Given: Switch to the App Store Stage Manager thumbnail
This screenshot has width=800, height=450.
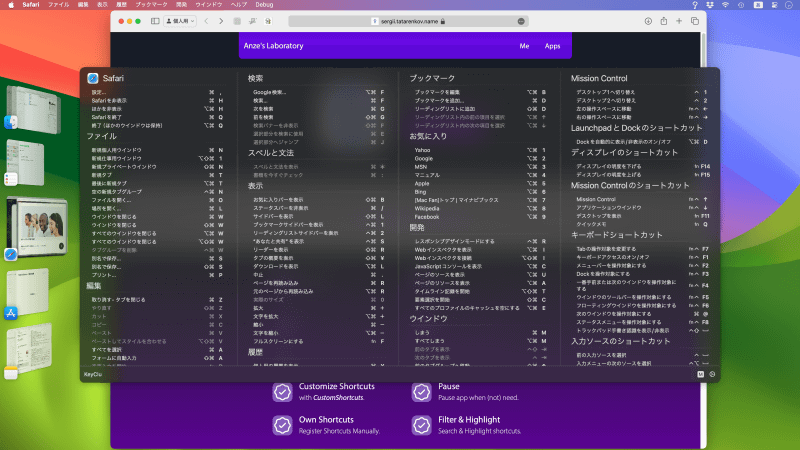Looking at the screenshot, I should [x=27, y=292].
